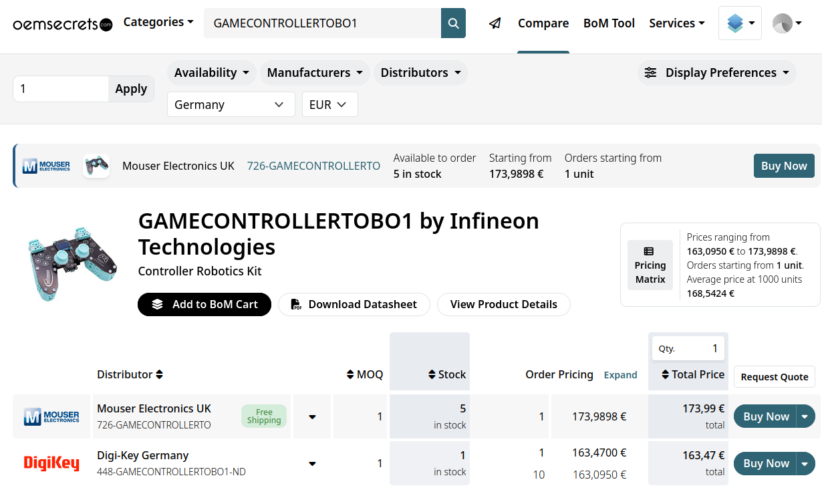822x504 pixels.
Task: Click the search box containing GAMECONTROLLERTOBO1
Action: (x=322, y=23)
